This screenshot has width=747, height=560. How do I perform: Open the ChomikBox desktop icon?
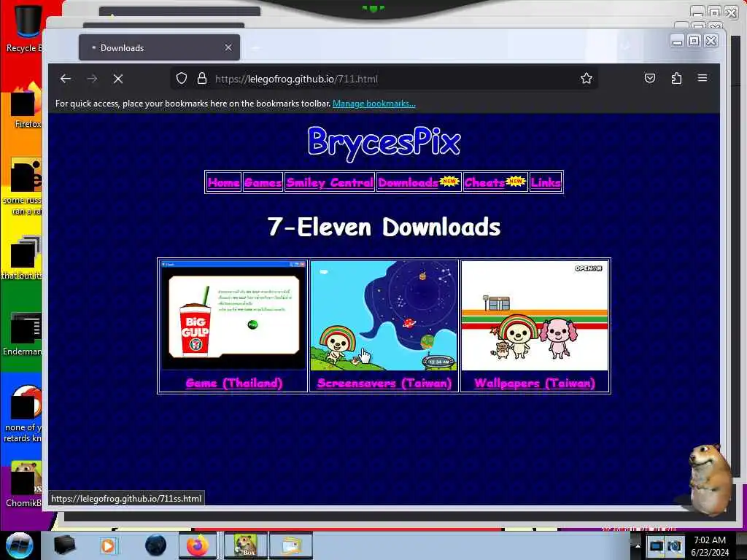24,483
